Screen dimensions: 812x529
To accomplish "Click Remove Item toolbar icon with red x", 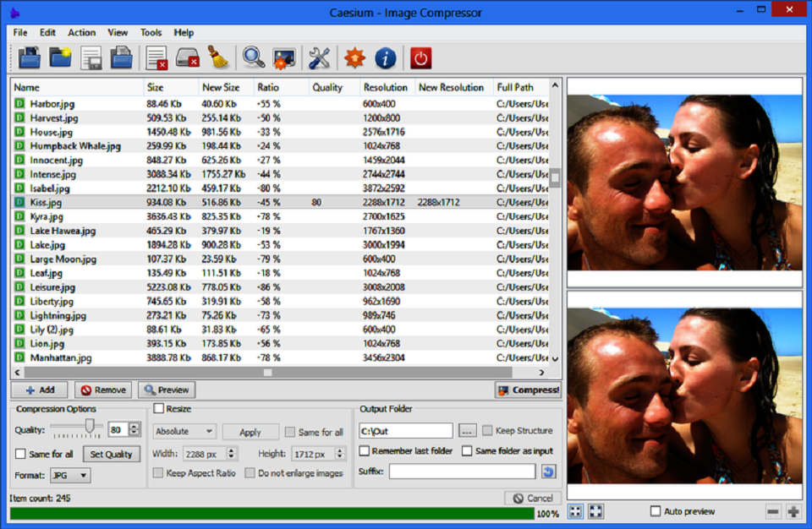I will point(156,58).
